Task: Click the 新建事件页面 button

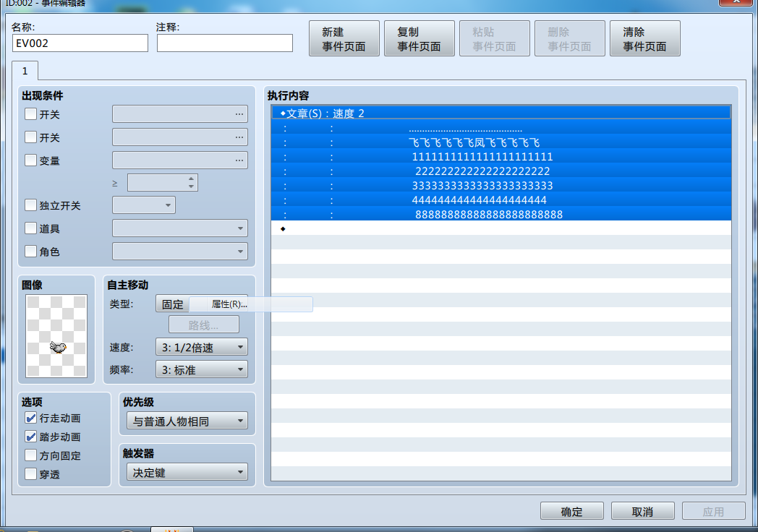Action: pyautogui.click(x=344, y=38)
